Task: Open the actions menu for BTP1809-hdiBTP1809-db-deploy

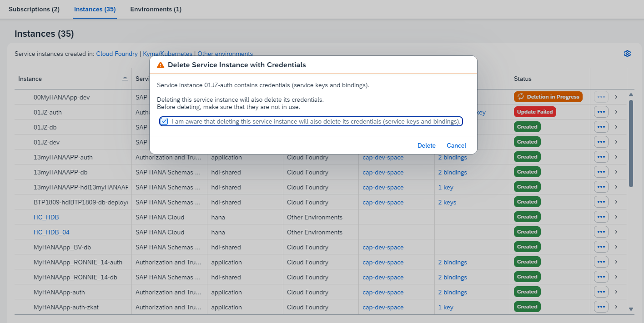Action: 601,202
